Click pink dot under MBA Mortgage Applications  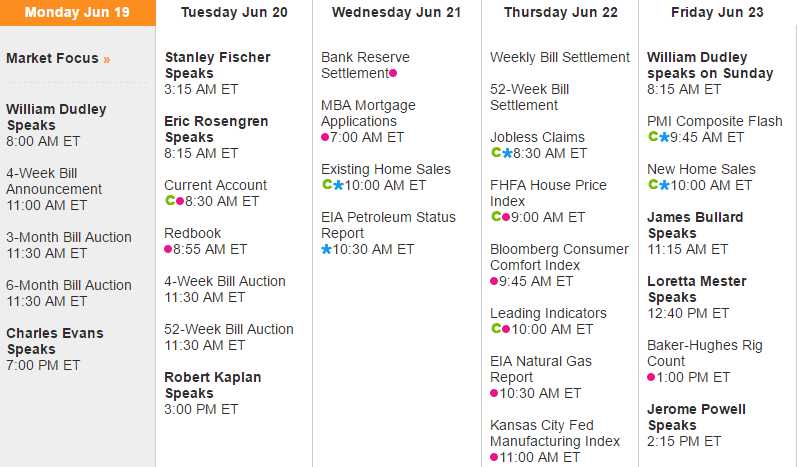tap(325, 137)
